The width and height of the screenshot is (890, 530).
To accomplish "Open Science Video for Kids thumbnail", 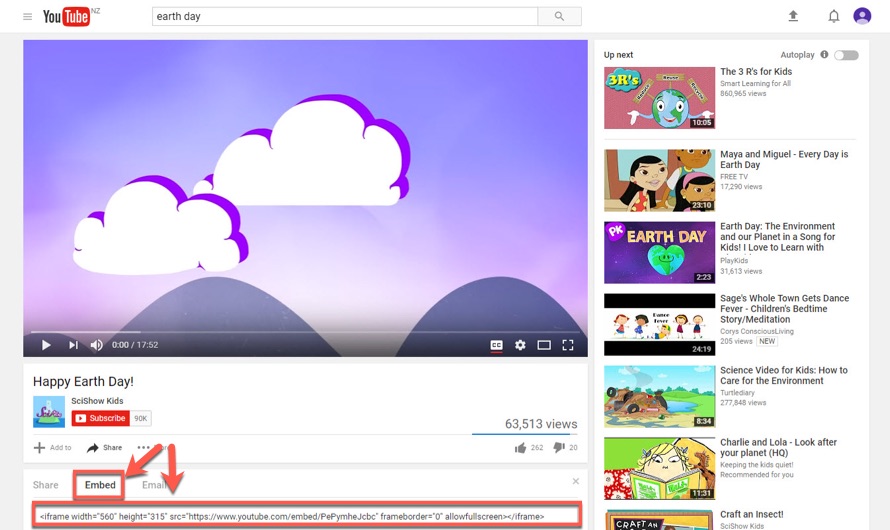I will coord(660,397).
